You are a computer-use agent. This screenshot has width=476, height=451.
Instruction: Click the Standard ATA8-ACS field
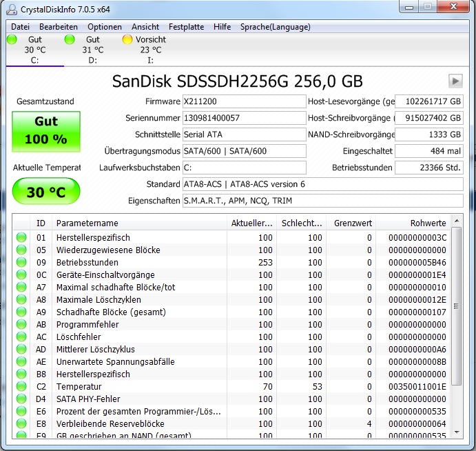(322, 184)
